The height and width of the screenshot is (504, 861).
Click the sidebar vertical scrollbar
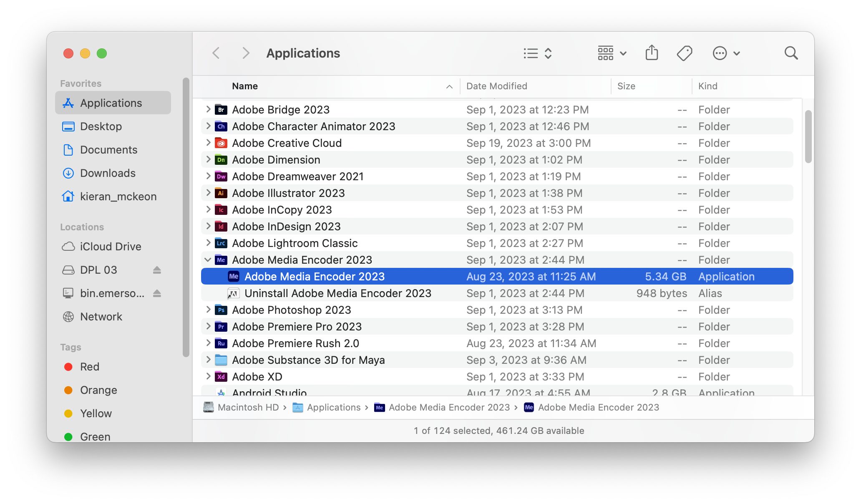pos(186,217)
